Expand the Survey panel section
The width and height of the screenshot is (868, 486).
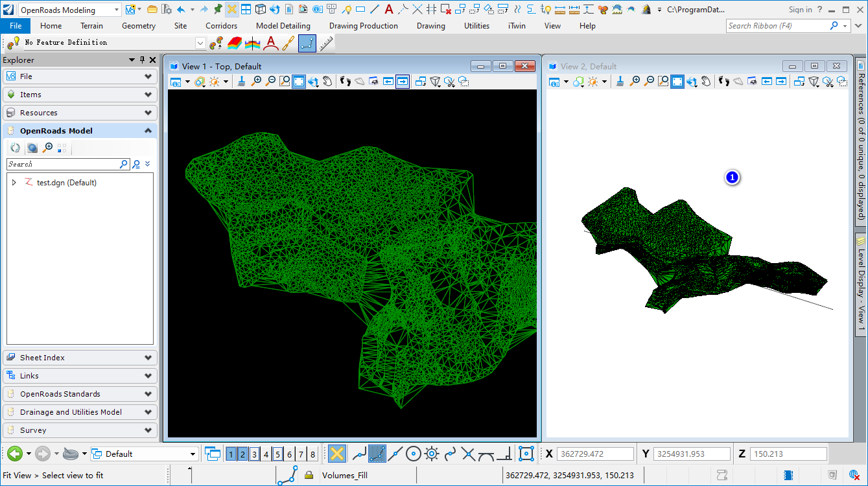pos(80,430)
